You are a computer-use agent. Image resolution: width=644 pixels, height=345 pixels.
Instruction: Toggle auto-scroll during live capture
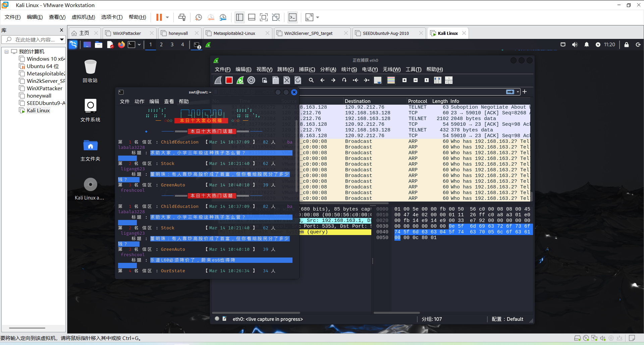coord(378,80)
